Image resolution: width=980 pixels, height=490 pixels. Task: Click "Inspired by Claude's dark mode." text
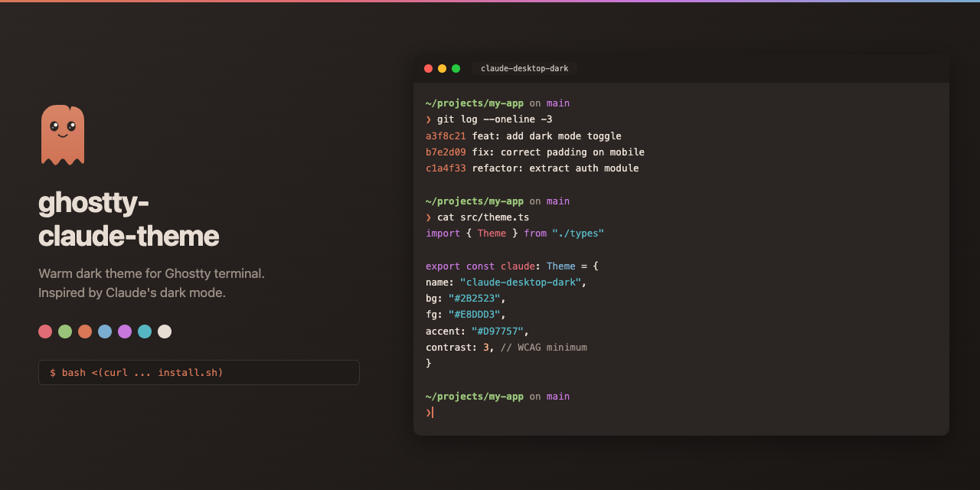tap(132, 292)
